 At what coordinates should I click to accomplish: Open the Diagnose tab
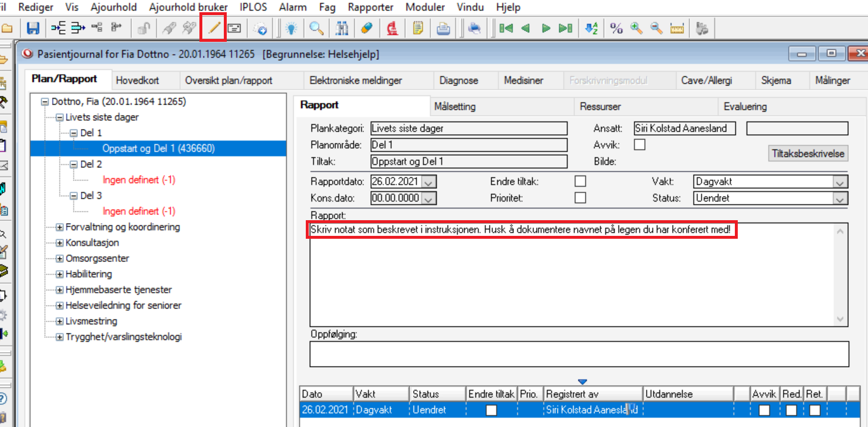(x=459, y=81)
